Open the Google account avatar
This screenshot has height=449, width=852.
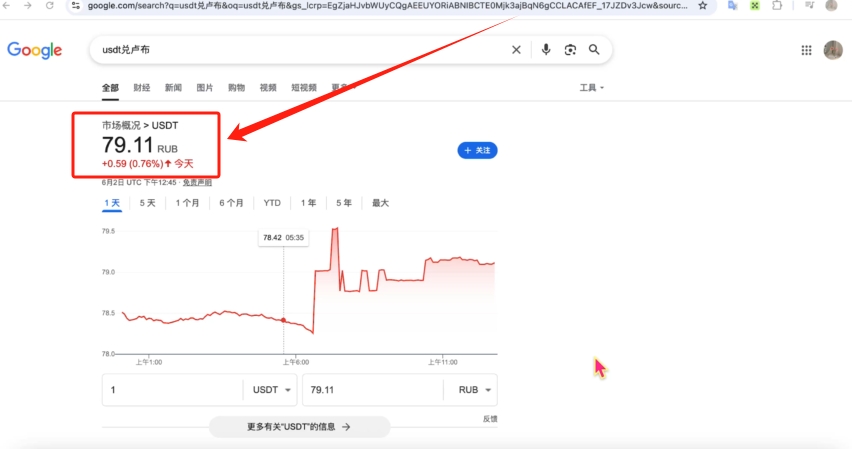click(833, 50)
